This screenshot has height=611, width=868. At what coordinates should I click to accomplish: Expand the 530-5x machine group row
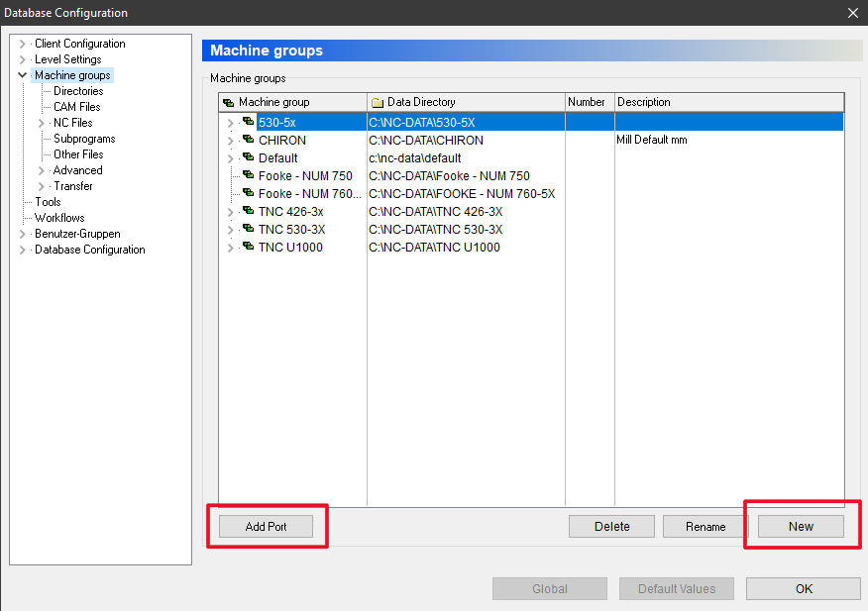point(230,123)
